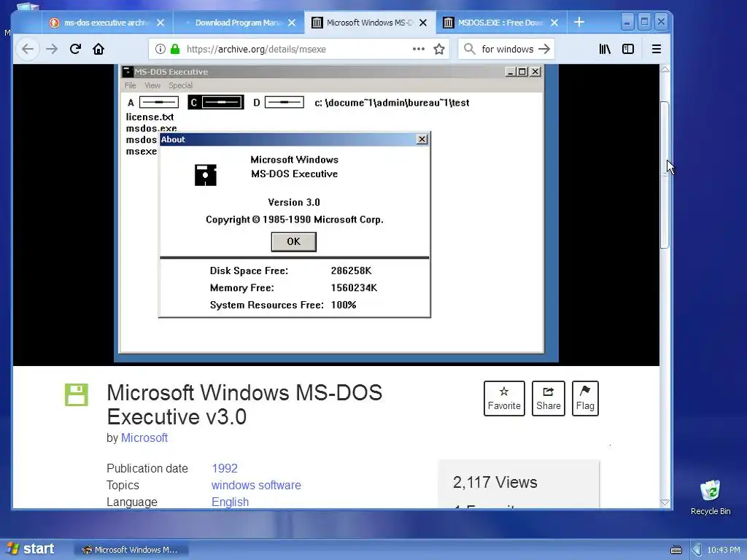Close the Download Program Manager tab
Viewport: 747px width, 560px height.
[x=292, y=23]
